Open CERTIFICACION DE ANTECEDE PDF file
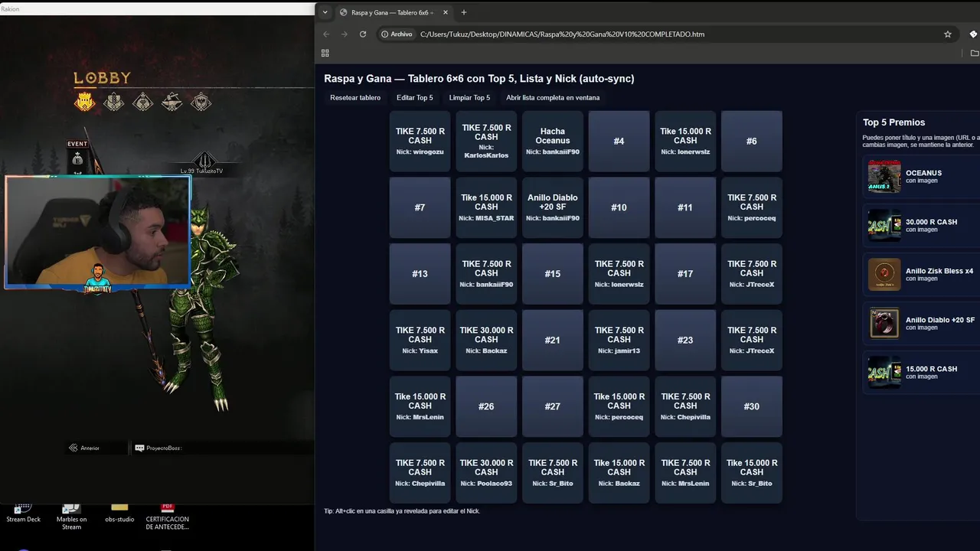 point(168,517)
